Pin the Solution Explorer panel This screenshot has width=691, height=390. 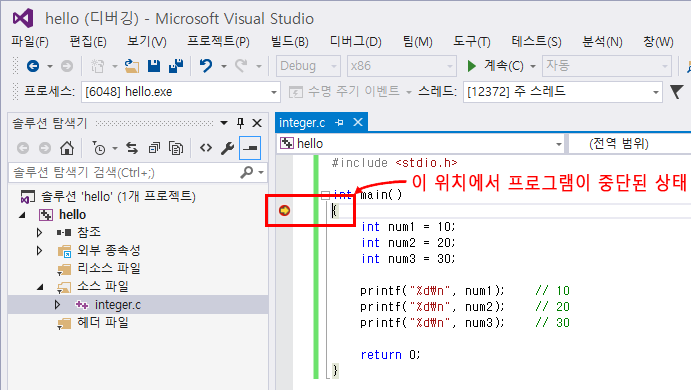click(x=240, y=123)
